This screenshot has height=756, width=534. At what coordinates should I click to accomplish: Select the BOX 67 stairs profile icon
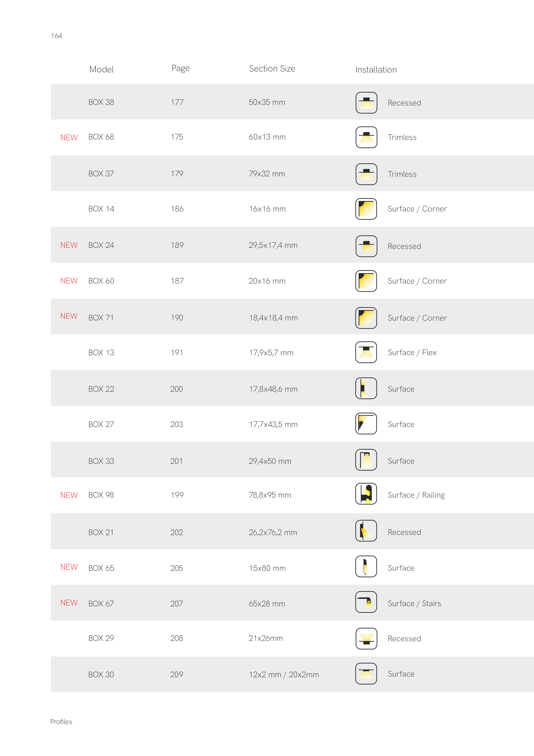(x=366, y=602)
